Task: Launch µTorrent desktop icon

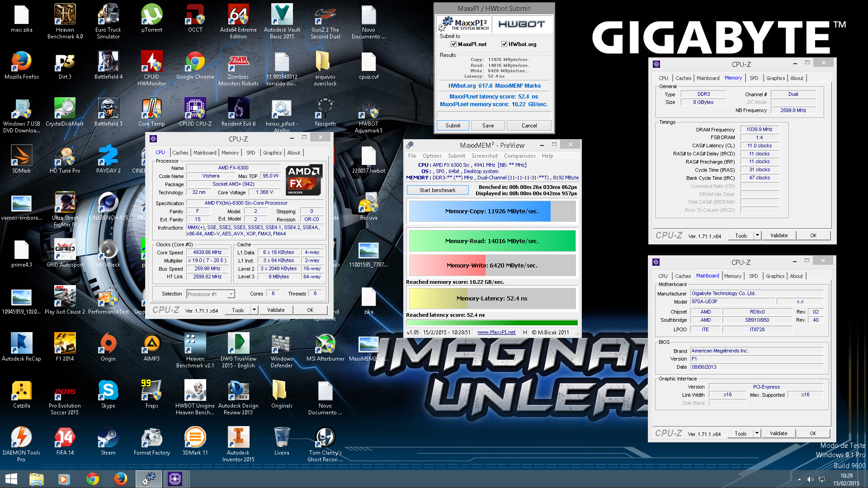Action: point(151,18)
